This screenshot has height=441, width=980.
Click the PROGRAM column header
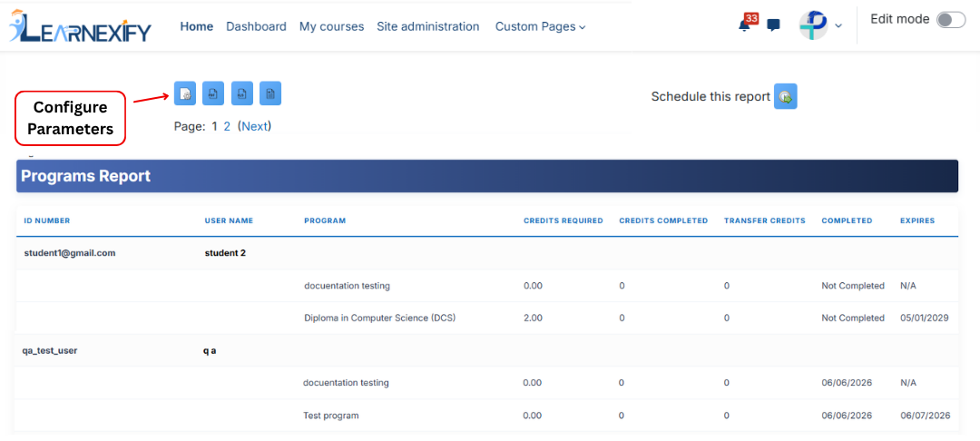(325, 220)
